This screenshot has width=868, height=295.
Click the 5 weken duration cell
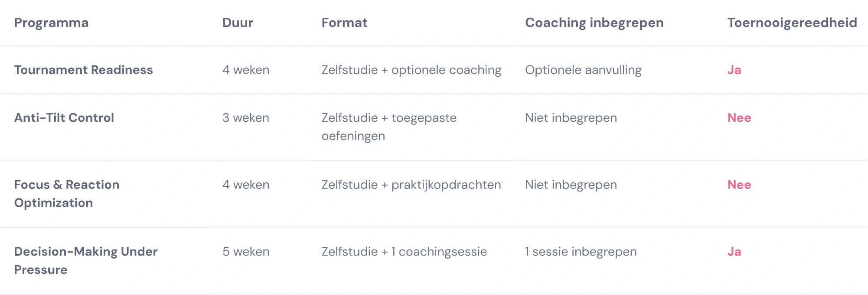[x=245, y=252]
